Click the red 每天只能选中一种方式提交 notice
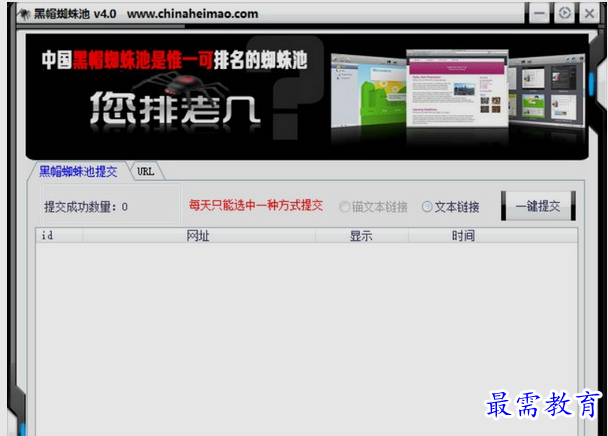Image resolution: width=608 pixels, height=436 pixels. click(256, 205)
